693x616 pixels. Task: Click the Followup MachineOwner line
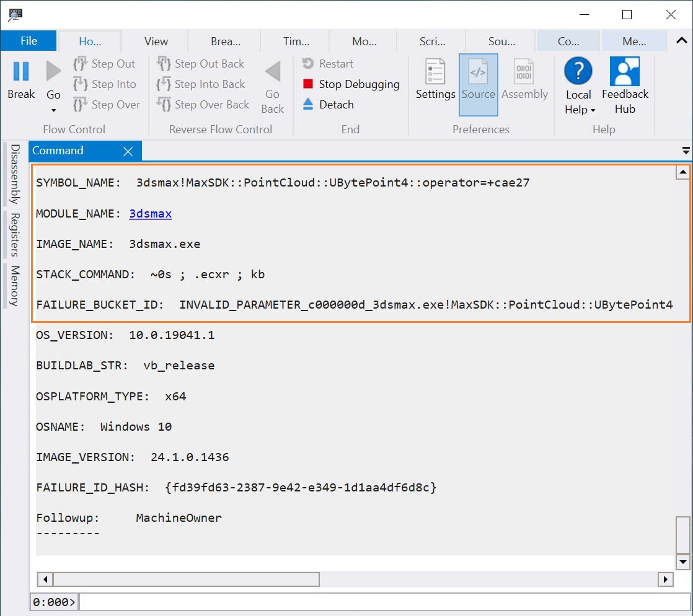pyautogui.click(x=128, y=518)
